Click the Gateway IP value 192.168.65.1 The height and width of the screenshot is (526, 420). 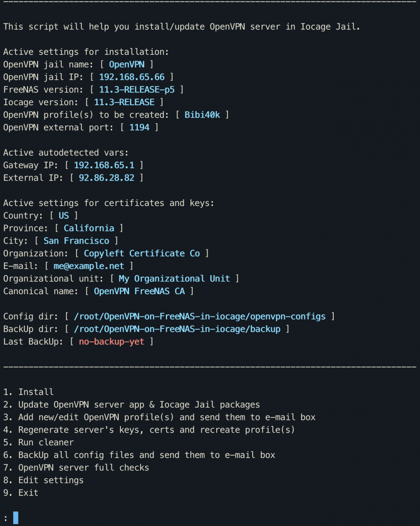point(104,165)
